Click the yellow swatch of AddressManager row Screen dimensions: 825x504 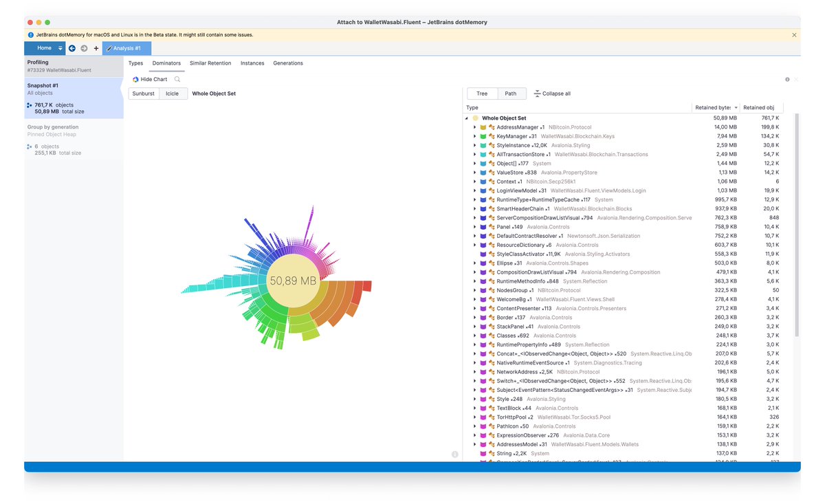coord(483,128)
